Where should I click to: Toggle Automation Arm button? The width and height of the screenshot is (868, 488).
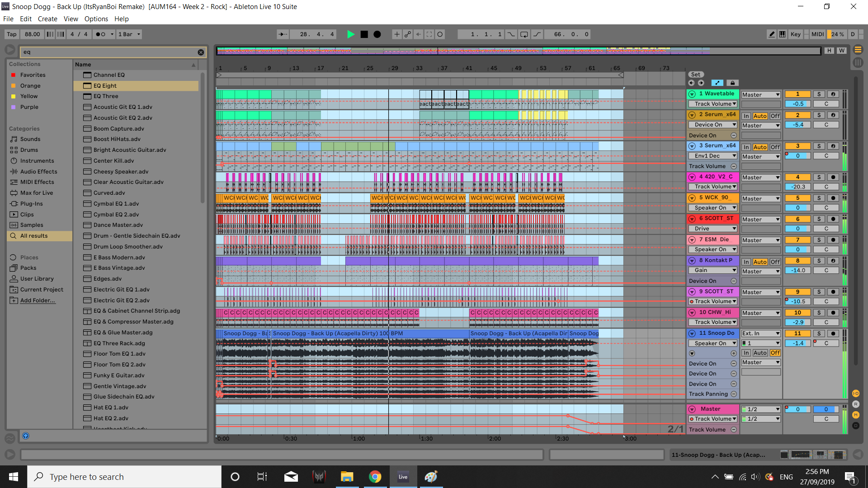(408, 34)
